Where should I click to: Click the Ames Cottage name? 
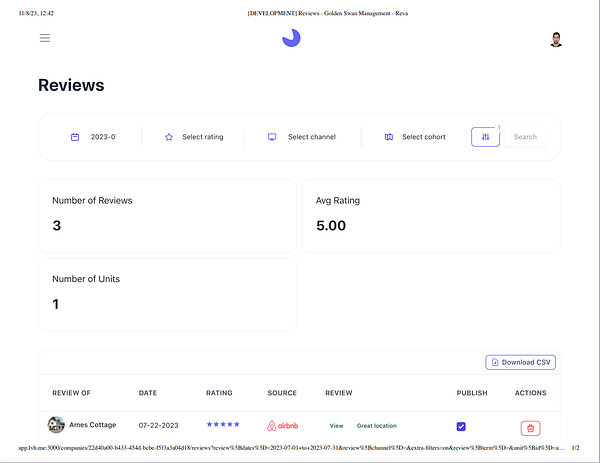coord(93,425)
